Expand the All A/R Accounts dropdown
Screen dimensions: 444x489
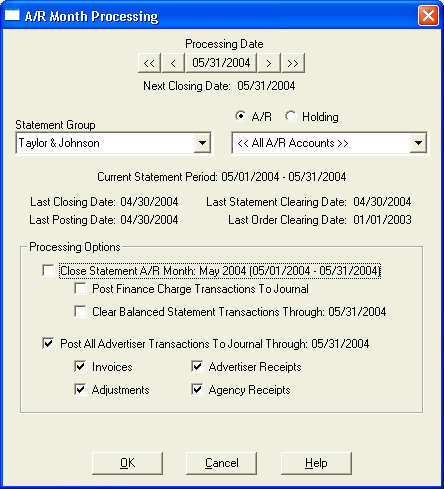pos(418,143)
